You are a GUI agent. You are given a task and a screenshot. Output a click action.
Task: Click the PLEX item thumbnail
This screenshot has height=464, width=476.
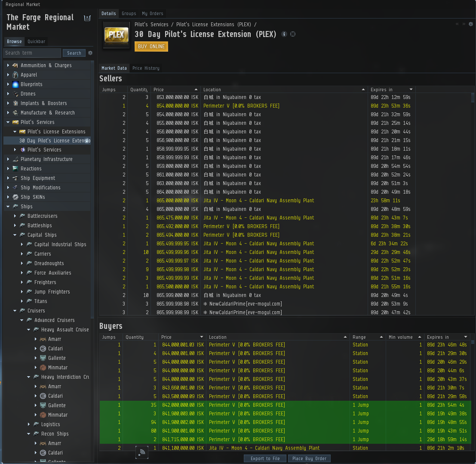pyautogui.click(x=116, y=34)
